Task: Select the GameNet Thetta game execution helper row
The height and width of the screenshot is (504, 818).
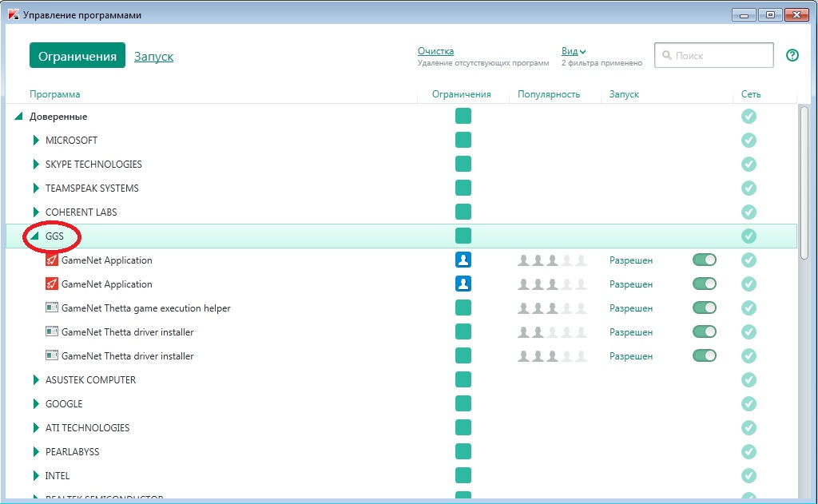Action: coord(401,308)
